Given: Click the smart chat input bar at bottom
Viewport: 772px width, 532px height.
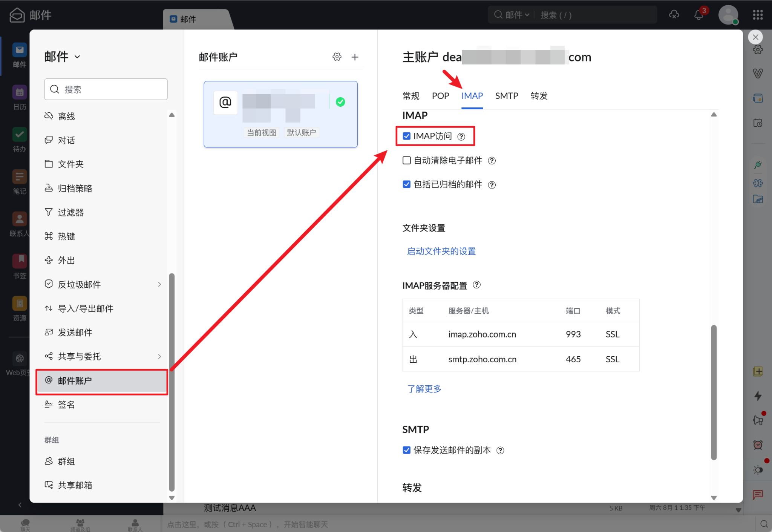Looking at the screenshot, I should coord(458,524).
